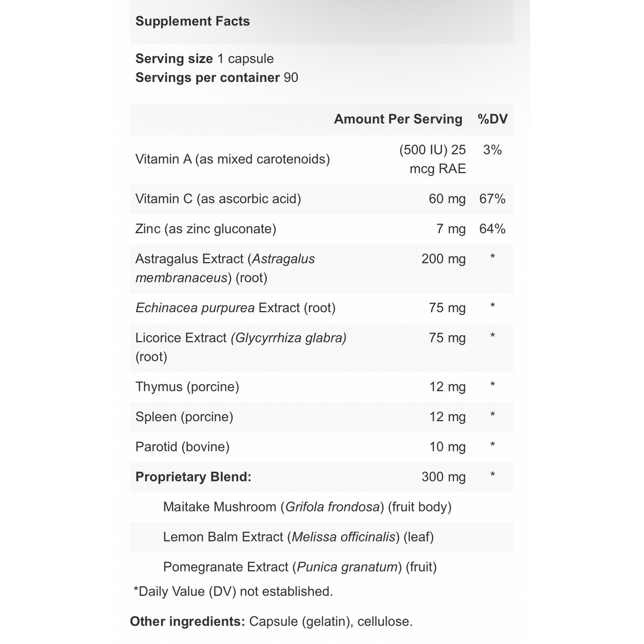
Task: Click the Servings per container 90 line
Action: (217, 78)
